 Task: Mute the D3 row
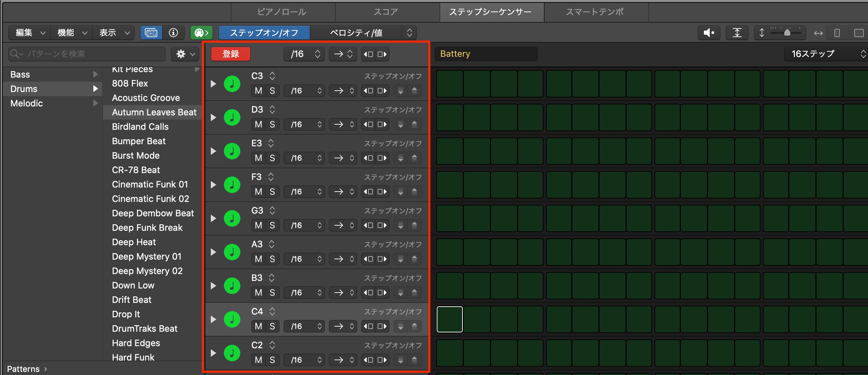click(x=259, y=124)
